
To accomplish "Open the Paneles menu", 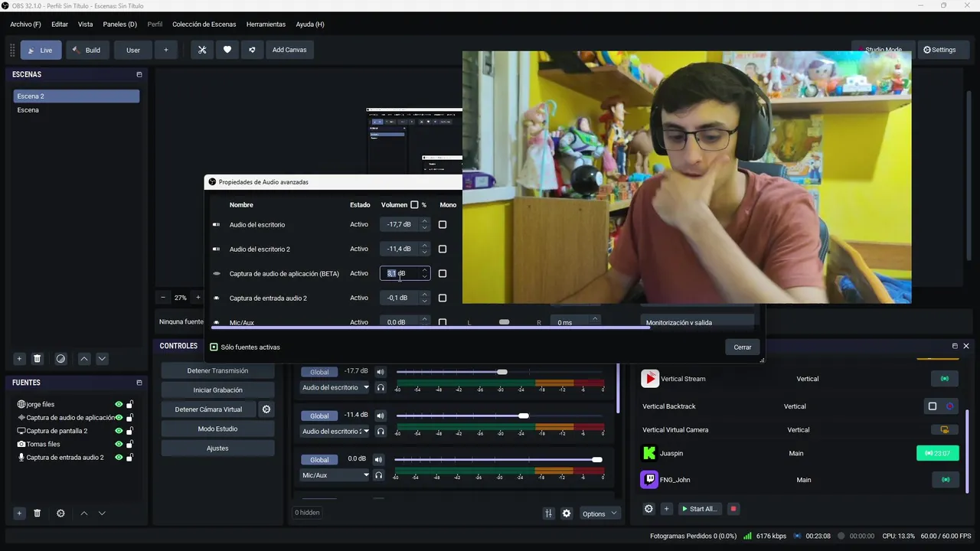I will 119,24.
